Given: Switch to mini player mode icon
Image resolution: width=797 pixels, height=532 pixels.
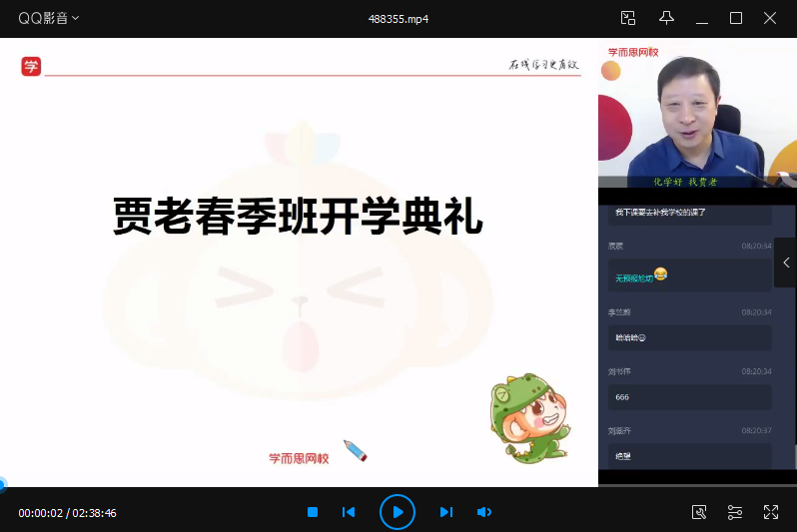Looking at the screenshot, I should coord(628,18).
